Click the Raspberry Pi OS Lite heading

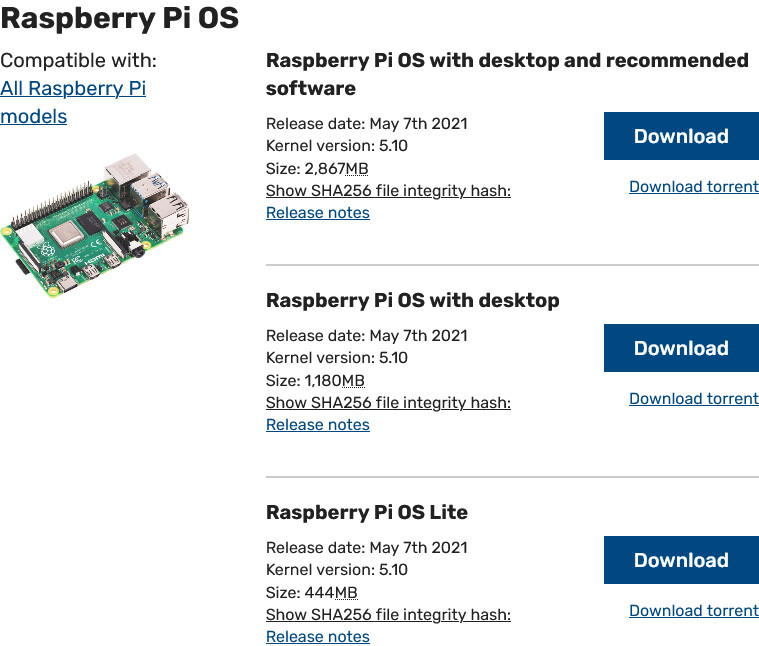point(366,512)
